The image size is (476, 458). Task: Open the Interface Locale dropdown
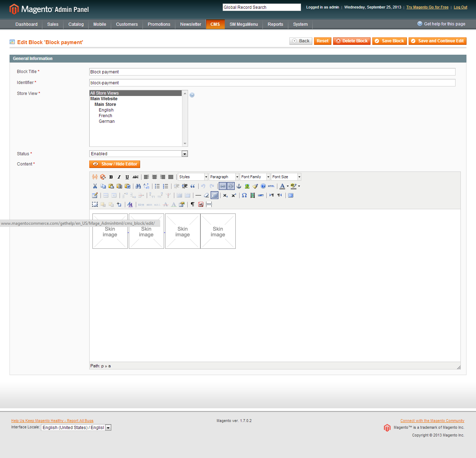76,427
